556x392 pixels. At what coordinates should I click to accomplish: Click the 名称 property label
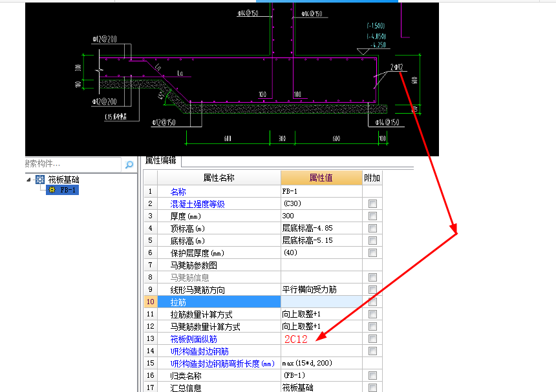178,192
